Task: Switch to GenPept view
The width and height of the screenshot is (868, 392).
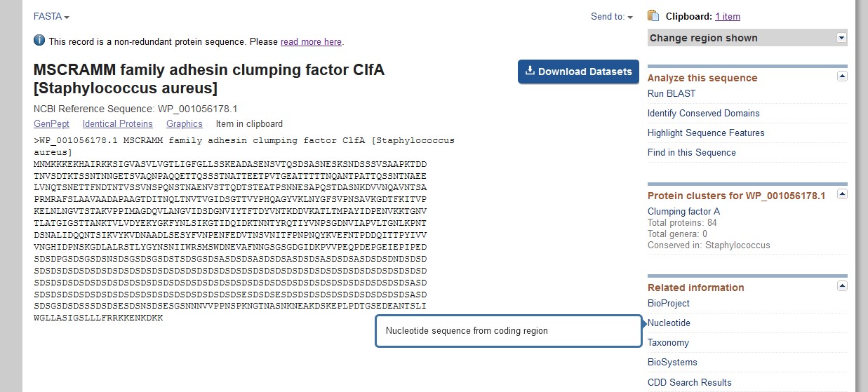Action: (51, 123)
